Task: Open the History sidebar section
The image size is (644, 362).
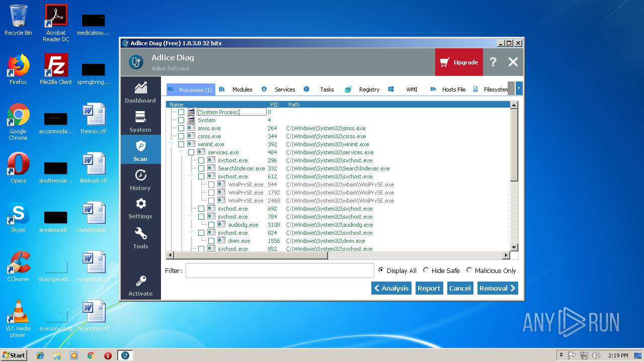Action: coord(140,179)
